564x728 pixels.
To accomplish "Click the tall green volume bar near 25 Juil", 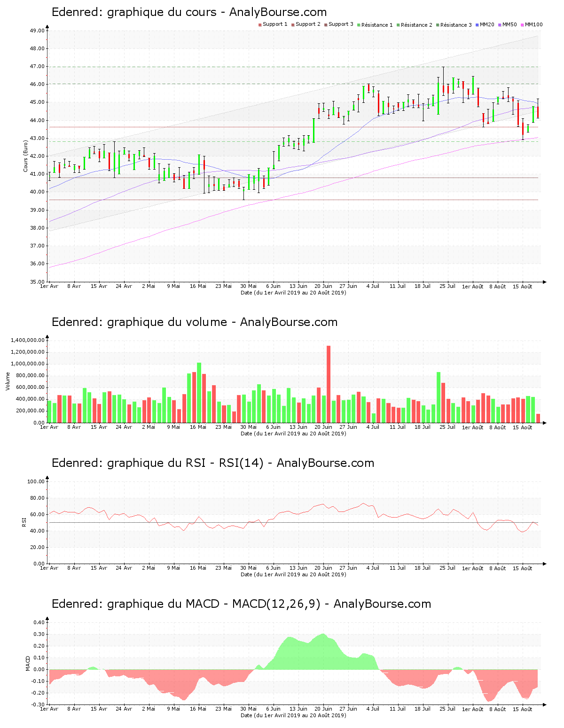I will point(439,397).
